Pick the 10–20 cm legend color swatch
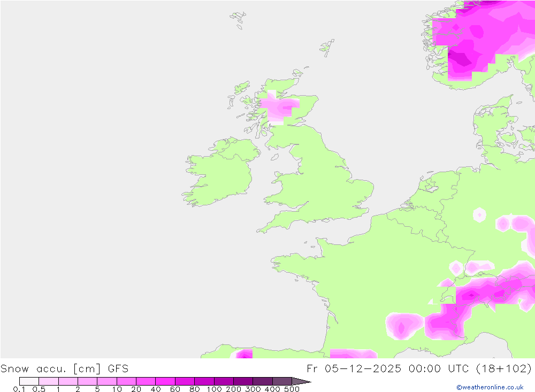This screenshot has width=535, height=392. coord(127,381)
